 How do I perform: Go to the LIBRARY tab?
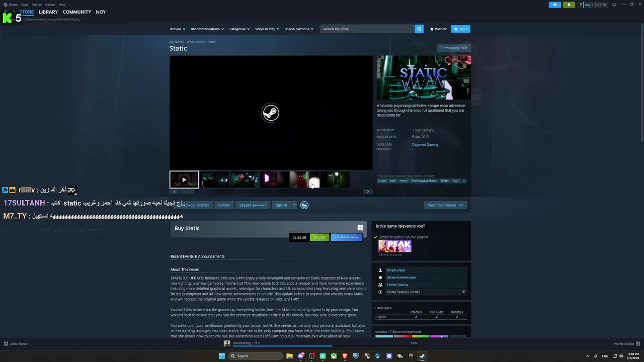[x=48, y=12]
